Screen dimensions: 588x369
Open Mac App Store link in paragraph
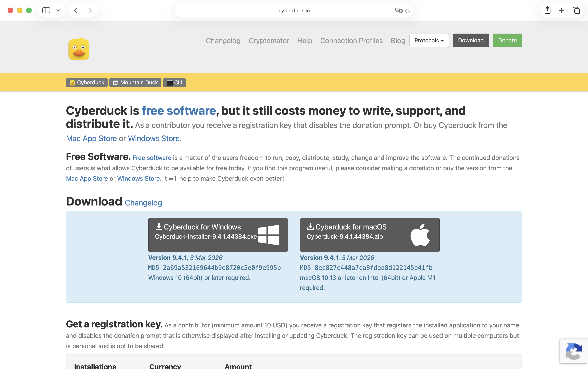click(87, 178)
